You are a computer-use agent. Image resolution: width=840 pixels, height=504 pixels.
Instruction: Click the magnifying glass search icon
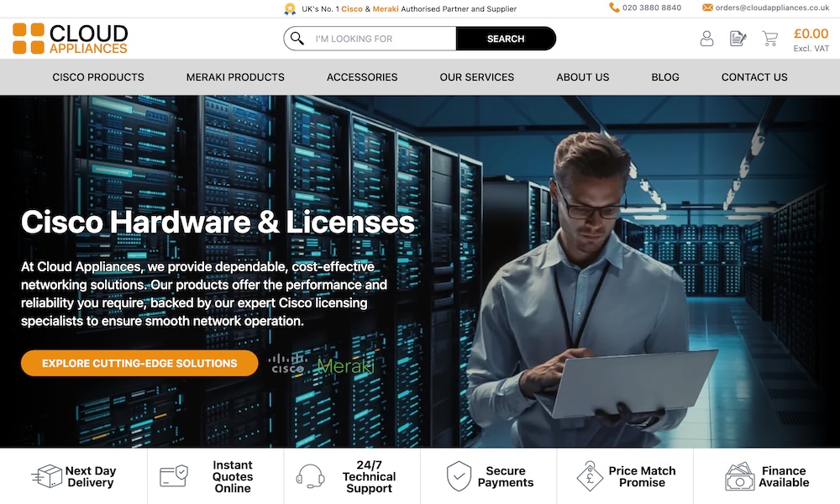pos(297,39)
